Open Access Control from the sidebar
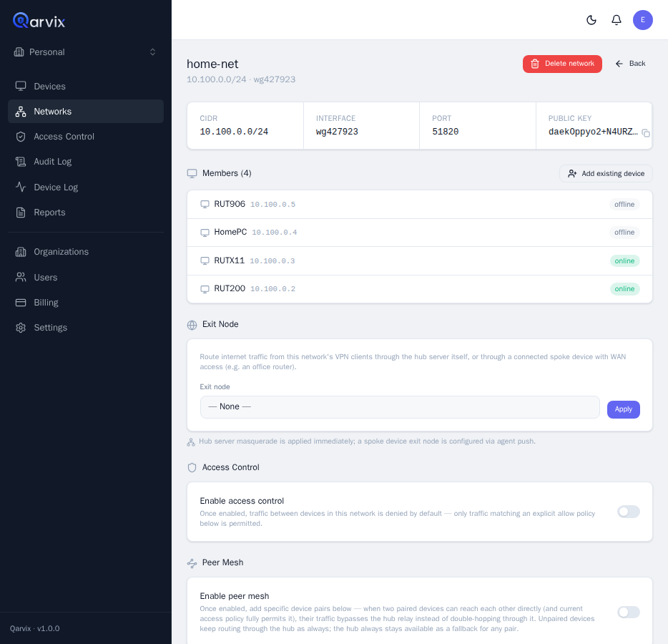 pyautogui.click(x=86, y=137)
